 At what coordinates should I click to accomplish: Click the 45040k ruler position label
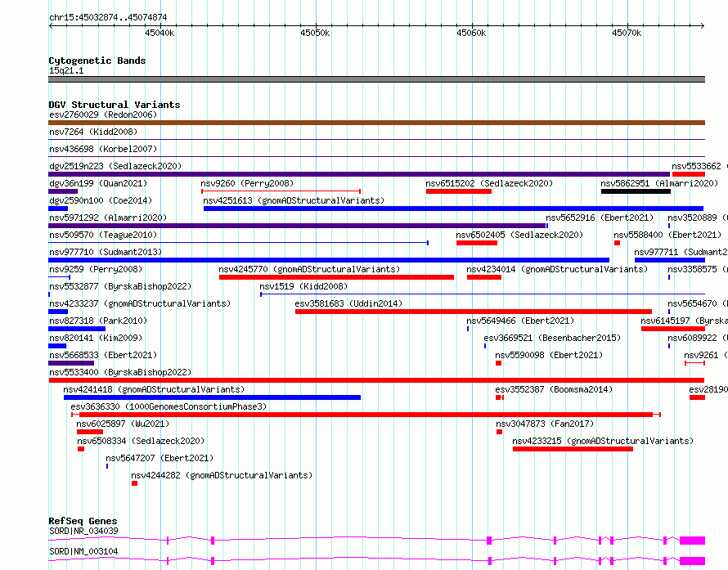[160, 33]
